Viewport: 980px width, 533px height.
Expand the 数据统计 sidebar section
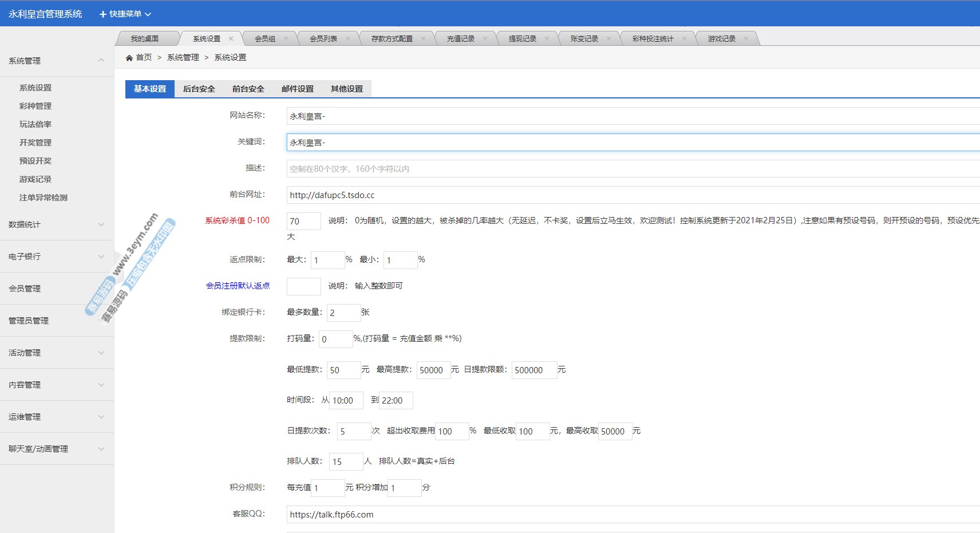pos(101,224)
